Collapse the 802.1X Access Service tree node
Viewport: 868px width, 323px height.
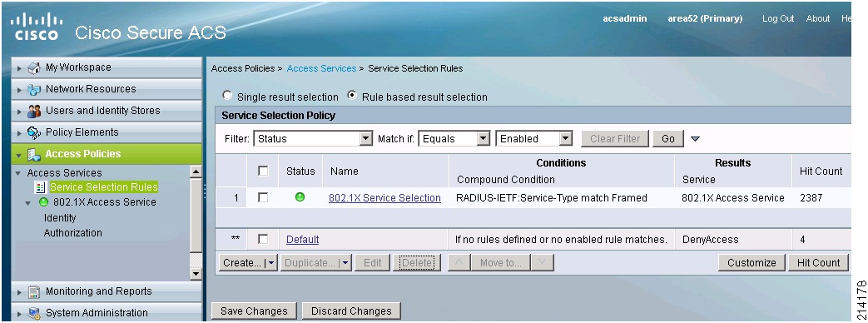pos(28,203)
